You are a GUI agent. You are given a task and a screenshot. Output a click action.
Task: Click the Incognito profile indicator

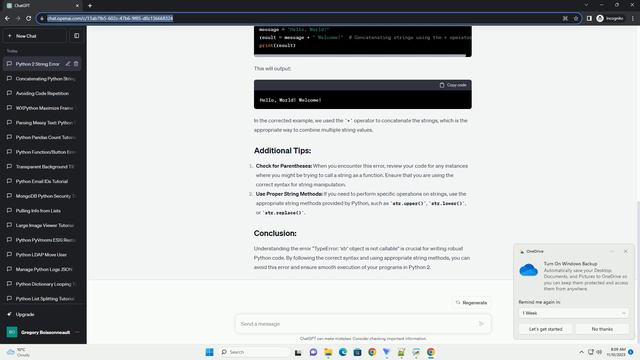610,18
